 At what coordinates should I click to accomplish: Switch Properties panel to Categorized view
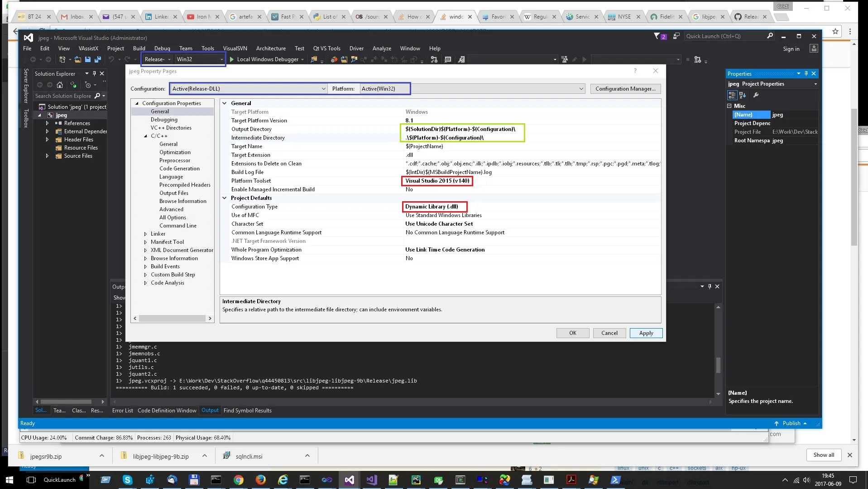pos(732,95)
